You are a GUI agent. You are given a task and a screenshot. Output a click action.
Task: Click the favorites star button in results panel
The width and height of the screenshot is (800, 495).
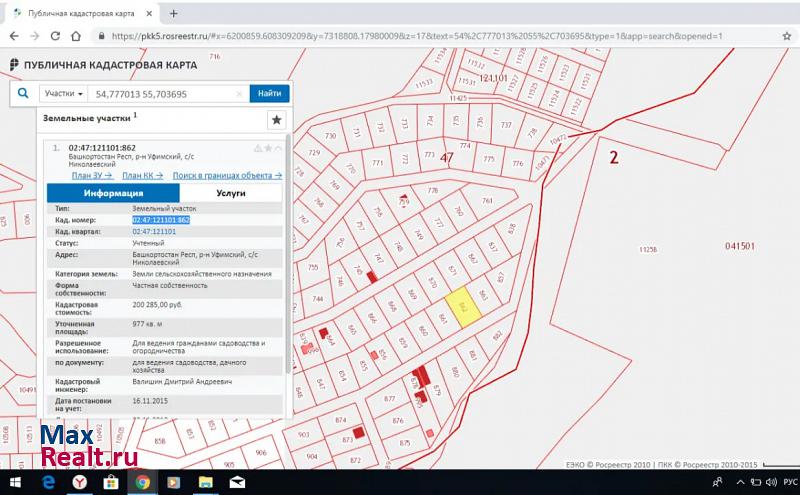276,120
